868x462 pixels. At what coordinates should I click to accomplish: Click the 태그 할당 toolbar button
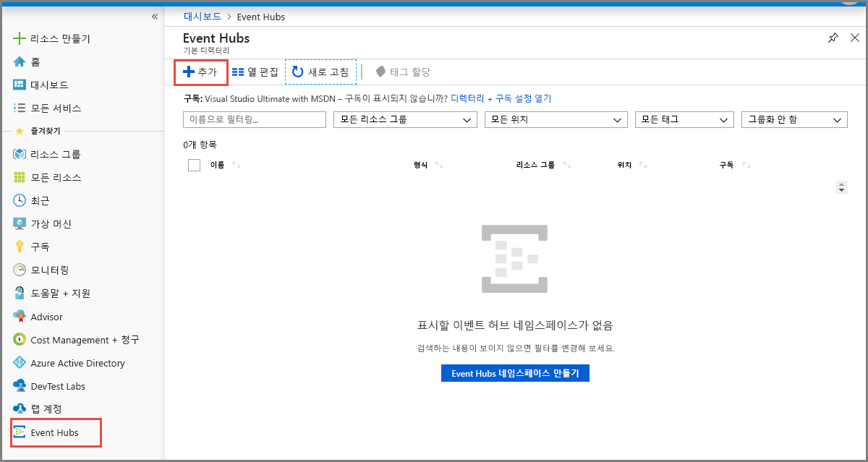[403, 72]
